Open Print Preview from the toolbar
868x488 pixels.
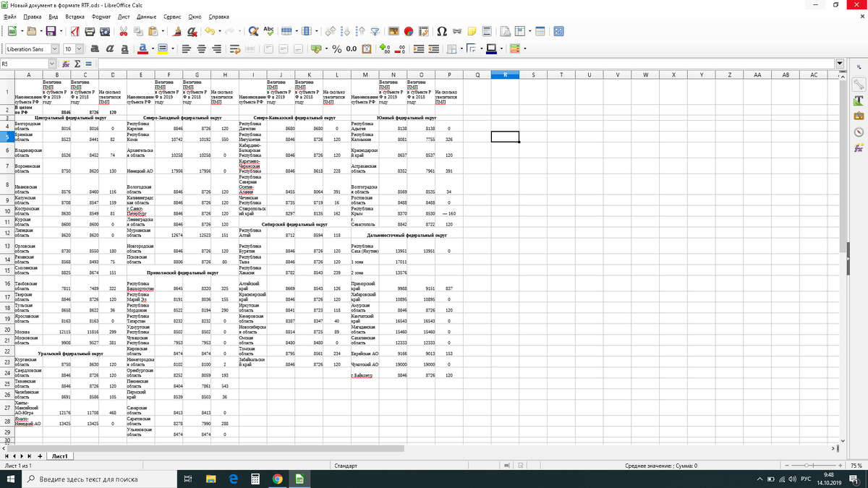point(105,31)
